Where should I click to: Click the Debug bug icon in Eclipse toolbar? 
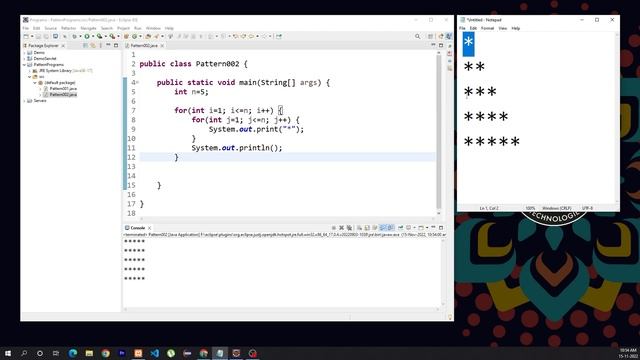(74, 36)
